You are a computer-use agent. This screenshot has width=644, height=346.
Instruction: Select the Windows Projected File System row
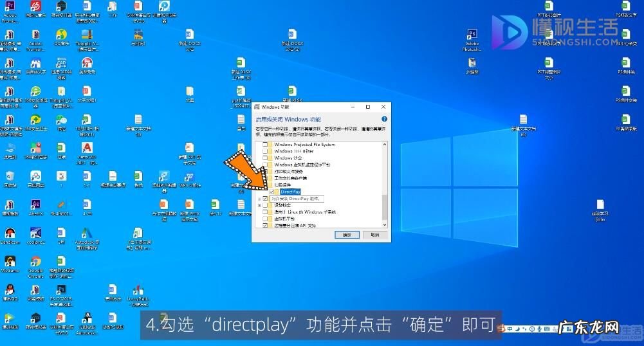[x=304, y=145]
